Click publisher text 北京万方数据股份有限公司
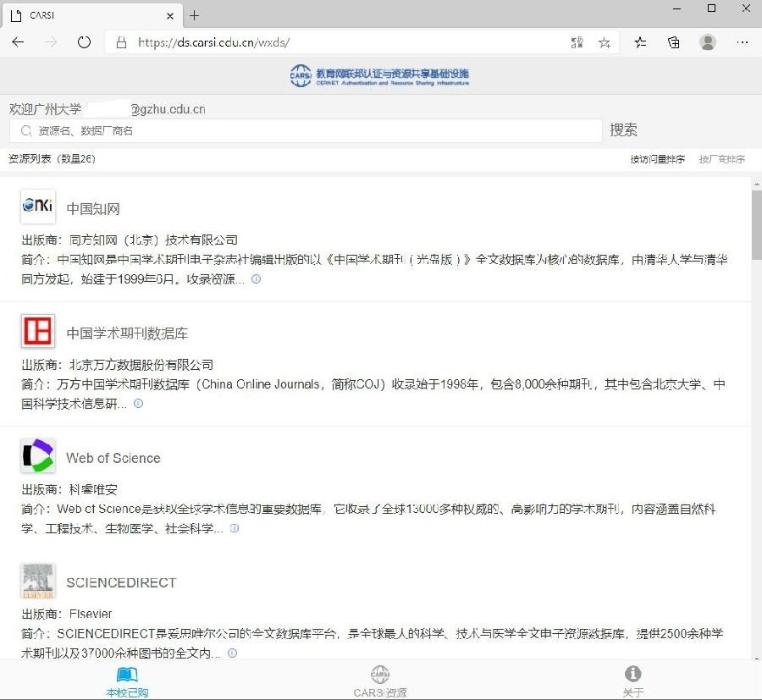 point(141,365)
